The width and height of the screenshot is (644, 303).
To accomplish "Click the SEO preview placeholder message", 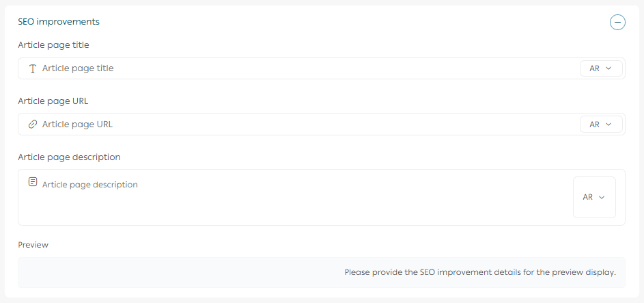I will (480, 272).
